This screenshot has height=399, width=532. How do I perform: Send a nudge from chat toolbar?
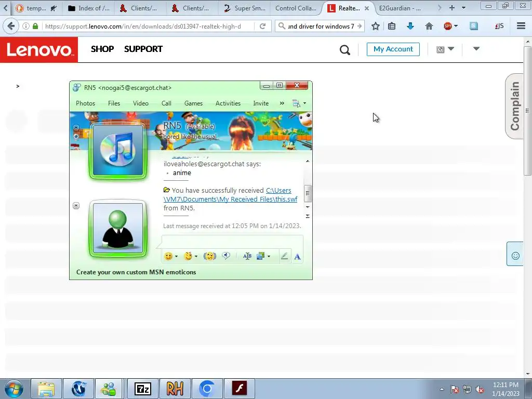click(x=210, y=256)
